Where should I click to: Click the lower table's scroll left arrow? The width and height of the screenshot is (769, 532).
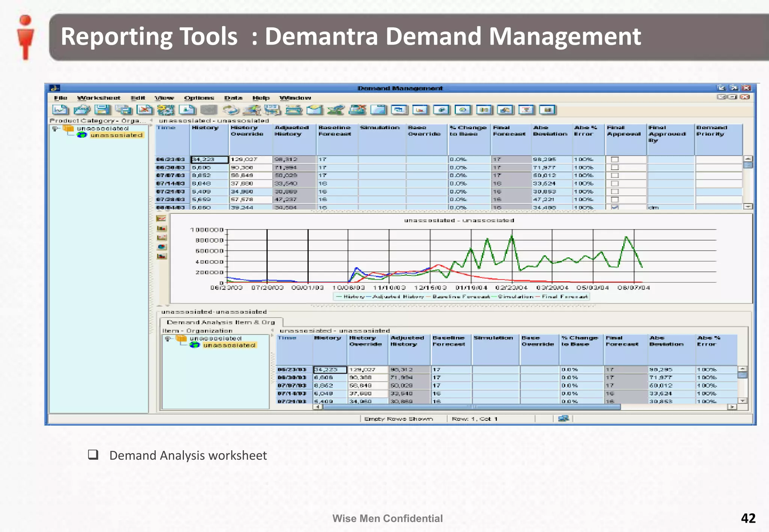[318, 407]
